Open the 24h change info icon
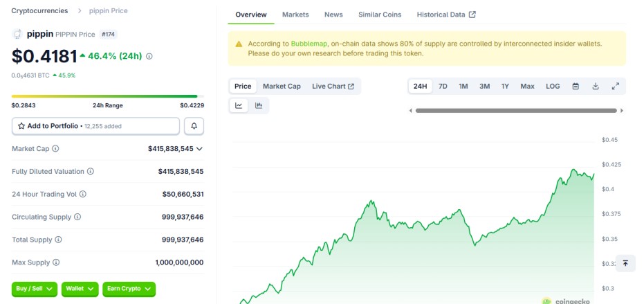Screen dimensions: 644x304 (149, 56)
